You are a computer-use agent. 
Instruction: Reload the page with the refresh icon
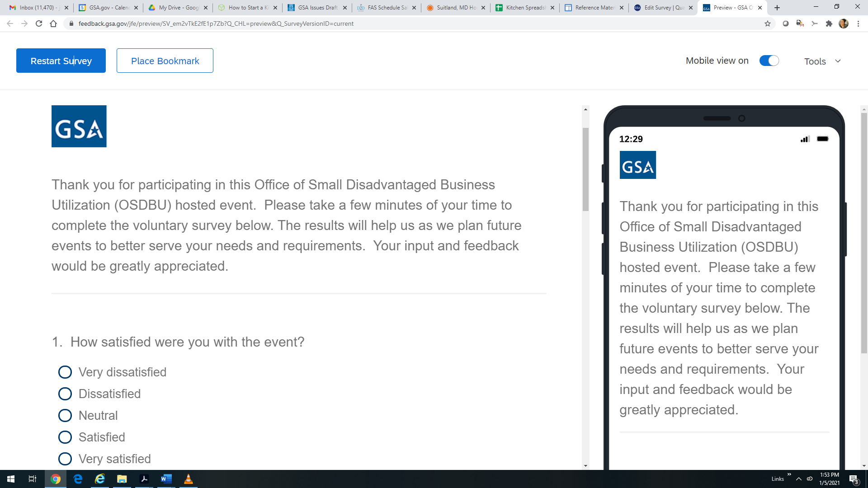coord(39,23)
